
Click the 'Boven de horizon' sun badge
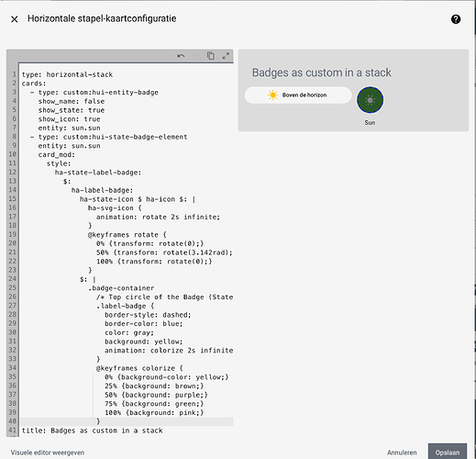298,95
